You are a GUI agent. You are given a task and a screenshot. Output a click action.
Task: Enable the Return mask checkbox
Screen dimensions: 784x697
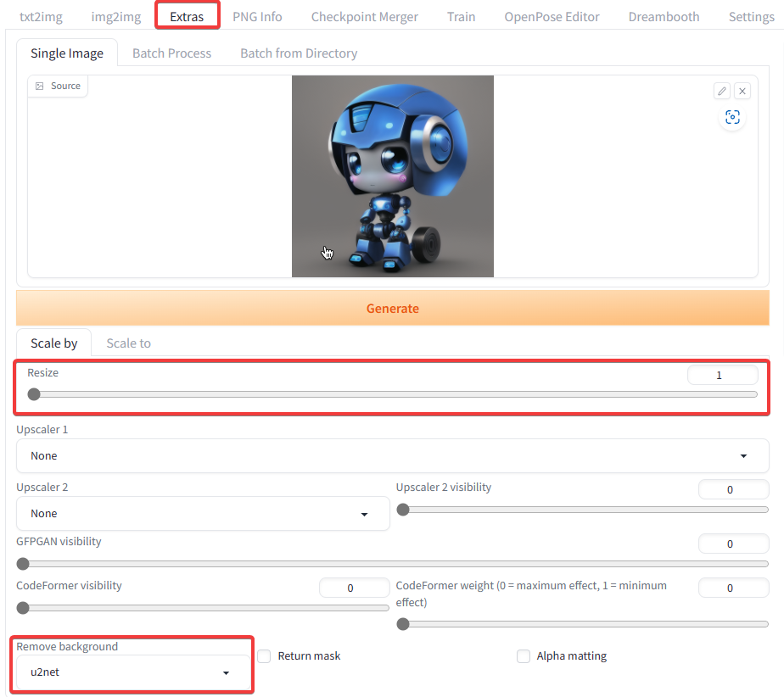(264, 656)
